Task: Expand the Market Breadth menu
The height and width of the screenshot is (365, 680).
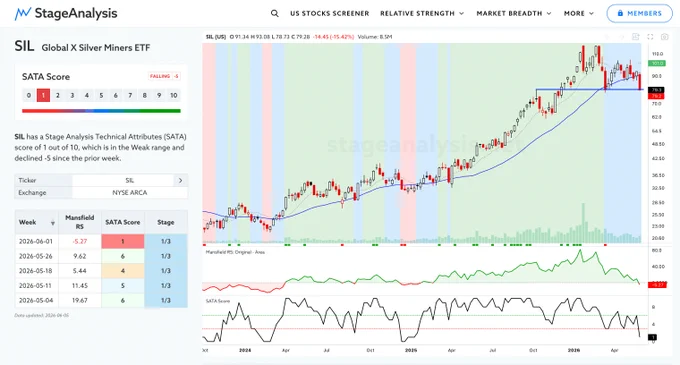Action: [x=514, y=13]
